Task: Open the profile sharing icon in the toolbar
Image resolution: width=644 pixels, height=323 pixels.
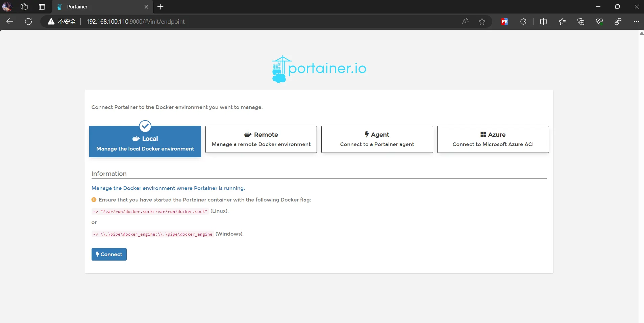Action: tap(618, 22)
